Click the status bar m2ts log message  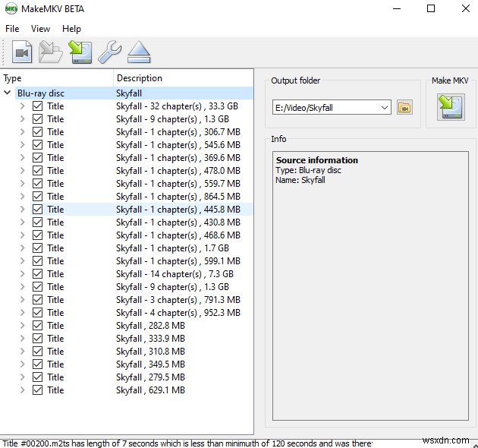click(187, 443)
